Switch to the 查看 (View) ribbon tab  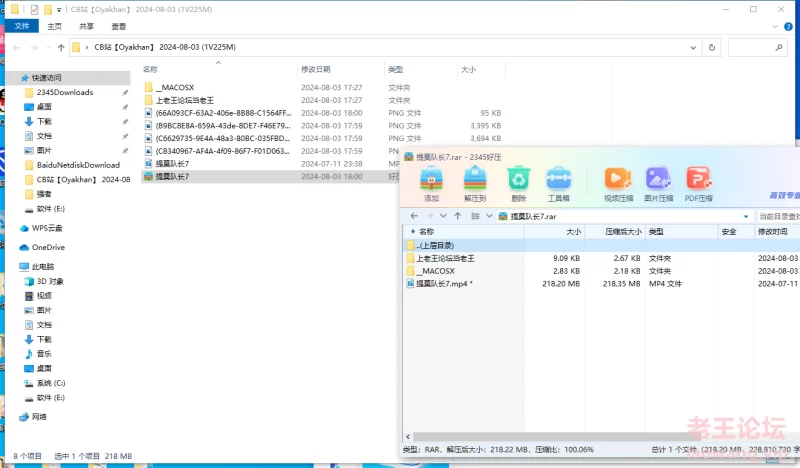[119, 26]
